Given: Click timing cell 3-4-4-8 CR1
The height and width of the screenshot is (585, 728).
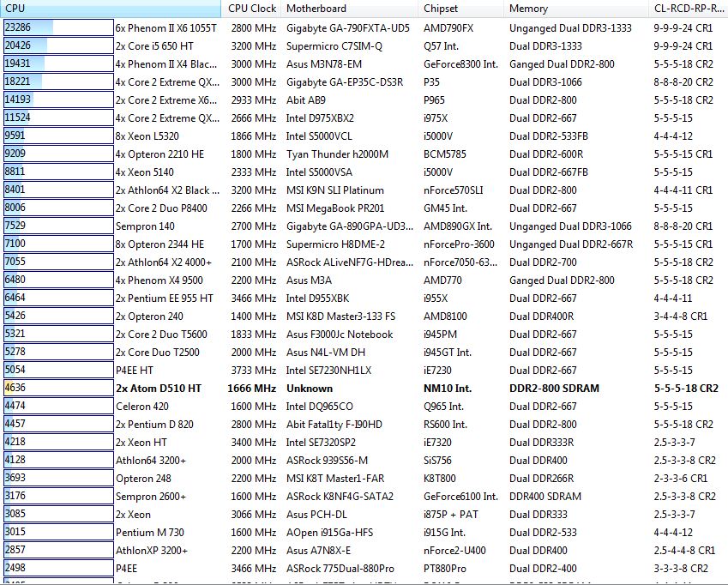Looking at the screenshot, I should (x=681, y=317).
